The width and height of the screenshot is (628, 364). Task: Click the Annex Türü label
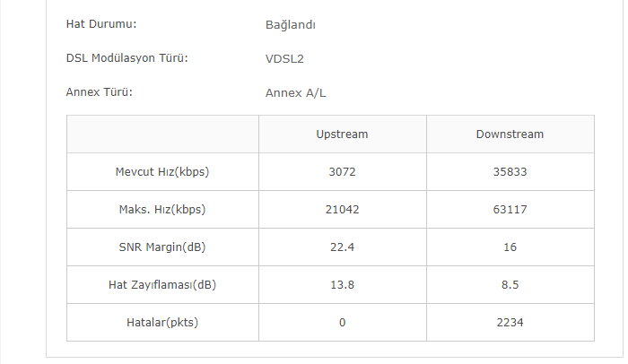click(100, 92)
